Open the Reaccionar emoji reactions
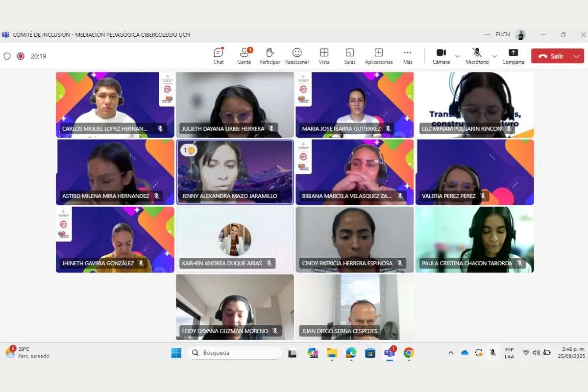This screenshot has width=588, height=392. (297, 56)
